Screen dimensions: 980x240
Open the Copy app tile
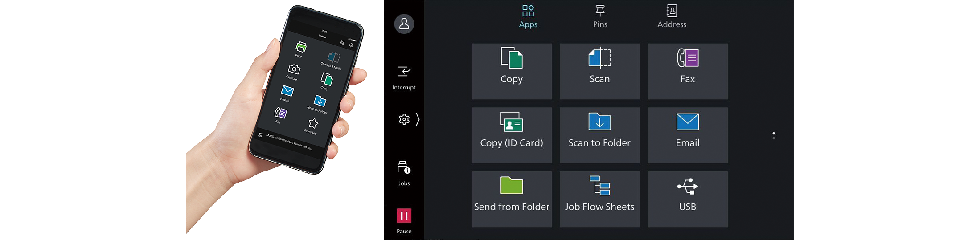click(511, 71)
